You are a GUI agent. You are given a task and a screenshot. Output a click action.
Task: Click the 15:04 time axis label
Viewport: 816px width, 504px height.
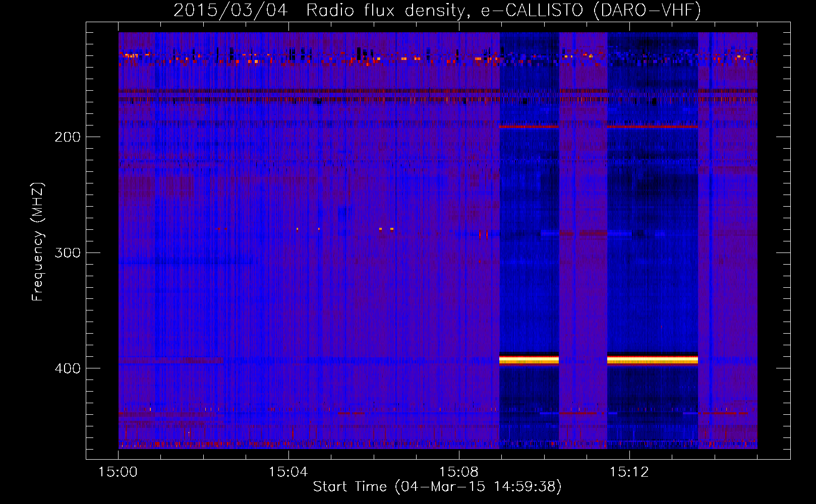288,472
